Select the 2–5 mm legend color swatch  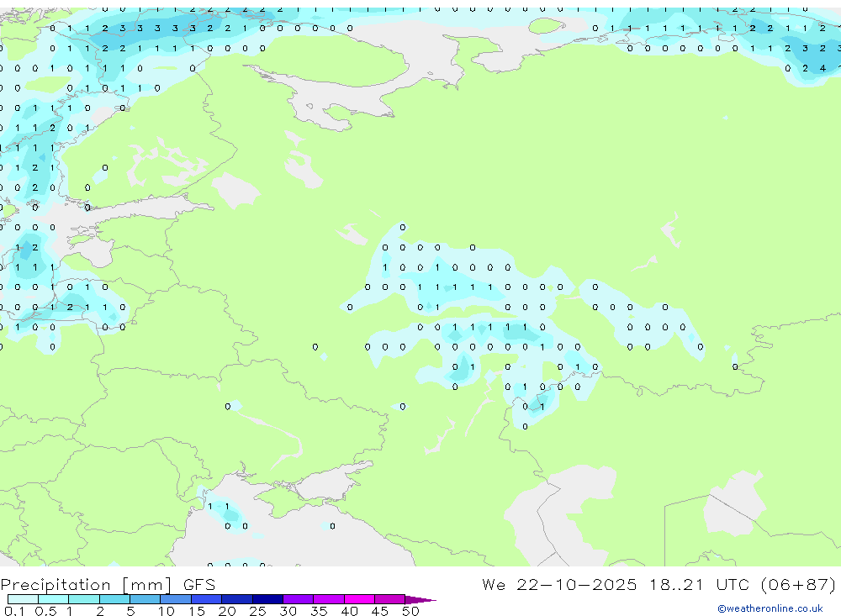pos(114,599)
